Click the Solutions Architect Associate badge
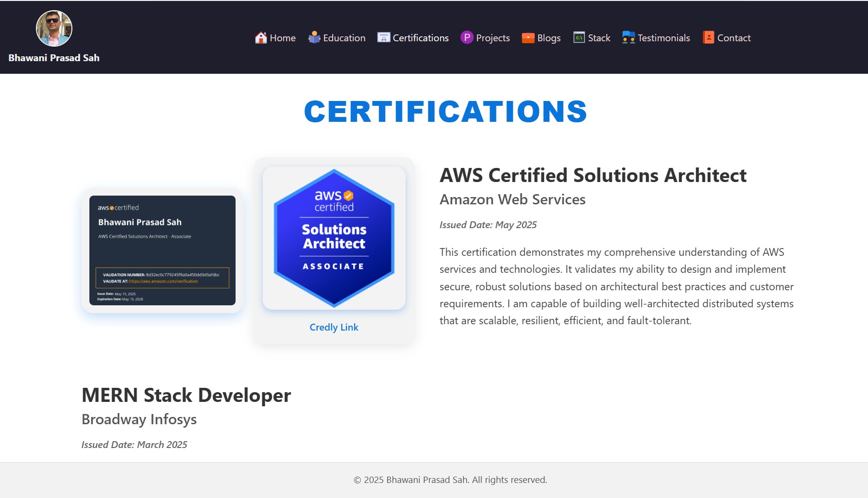 point(334,237)
